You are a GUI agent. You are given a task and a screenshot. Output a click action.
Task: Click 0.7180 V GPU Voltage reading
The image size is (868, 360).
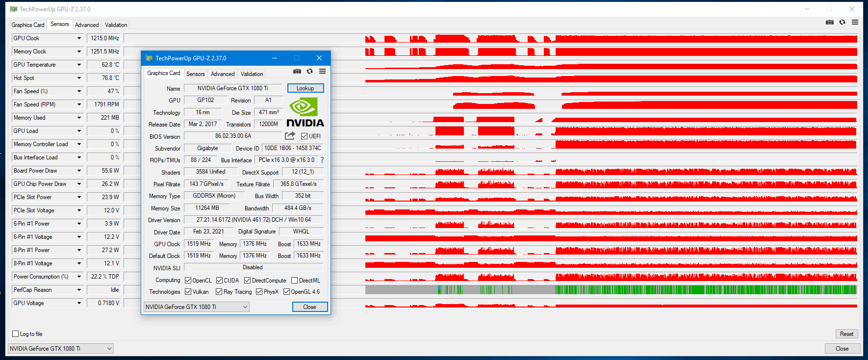click(104, 303)
